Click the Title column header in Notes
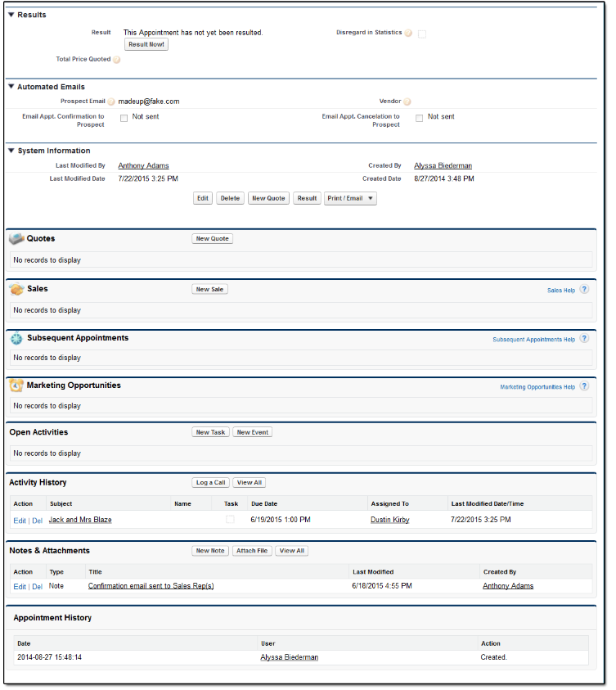This screenshot has height=690, width=616. click(96, 572)
